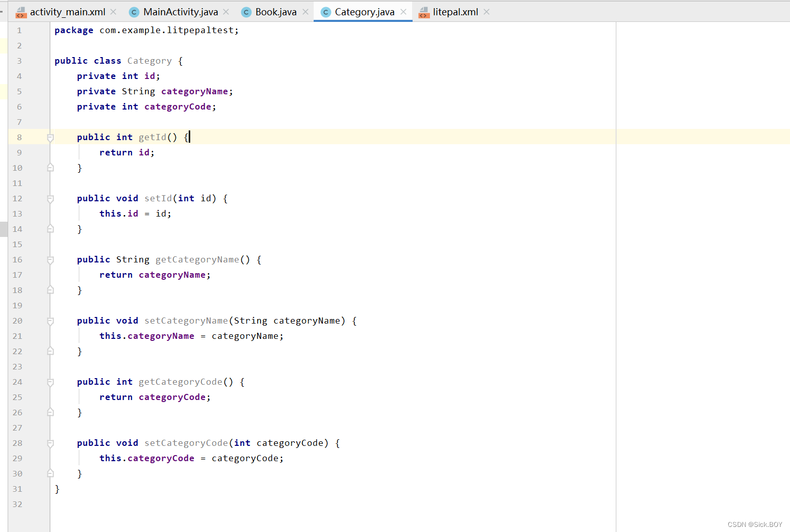Click the categoryName field declaration on line 5

[x=194, y=91]
